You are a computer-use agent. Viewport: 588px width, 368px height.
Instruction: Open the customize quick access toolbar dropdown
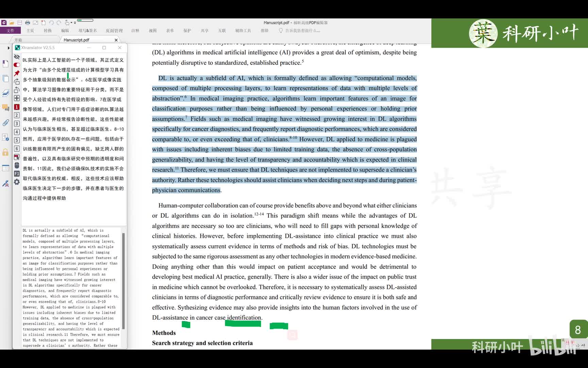pyautogui.click(x=75, y=23)
